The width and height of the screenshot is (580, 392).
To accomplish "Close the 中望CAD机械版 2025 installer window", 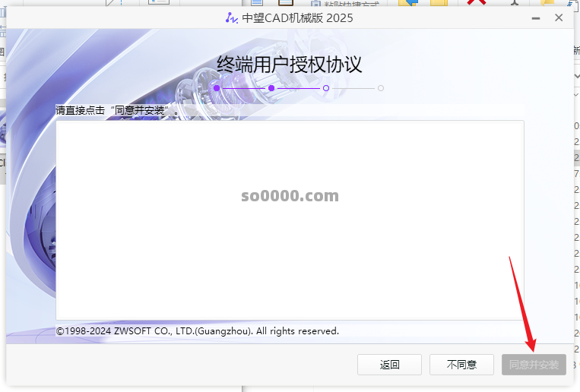I will pyautogui.click(x=559, y=17).
